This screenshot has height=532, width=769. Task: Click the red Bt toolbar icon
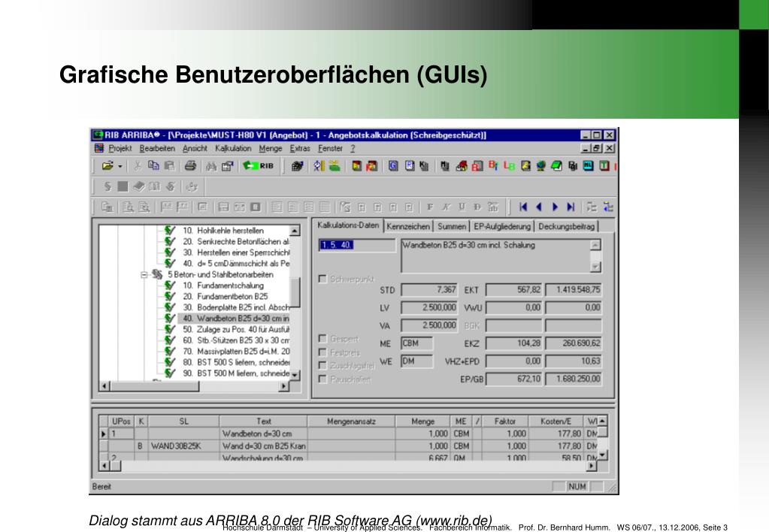click(x=493, y=166)
